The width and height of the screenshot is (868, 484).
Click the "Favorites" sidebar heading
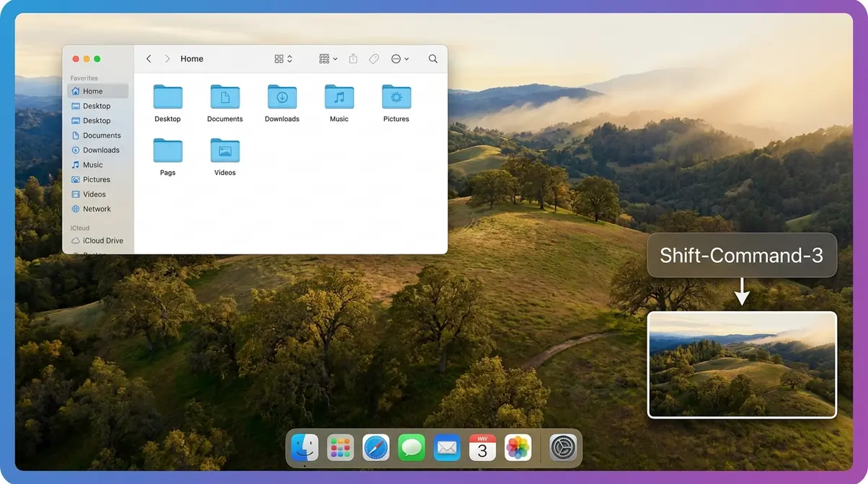[x=84, y=78]
